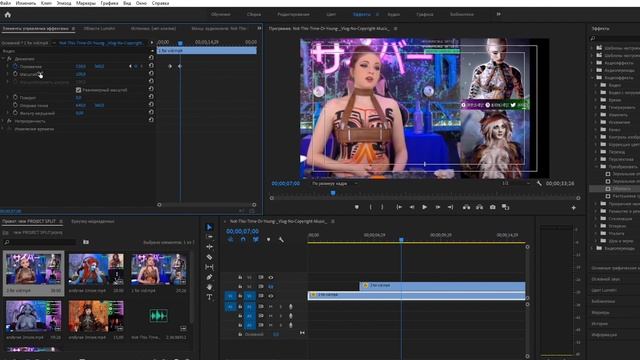Switch to the Аудио workspace tab
640x360 pixels.
click(393, 14)
